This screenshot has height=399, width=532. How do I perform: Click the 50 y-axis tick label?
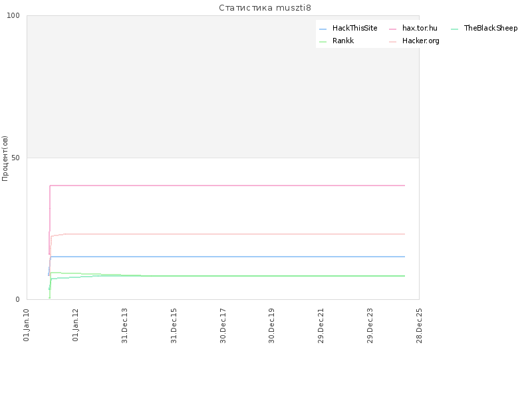click(15, 158)
